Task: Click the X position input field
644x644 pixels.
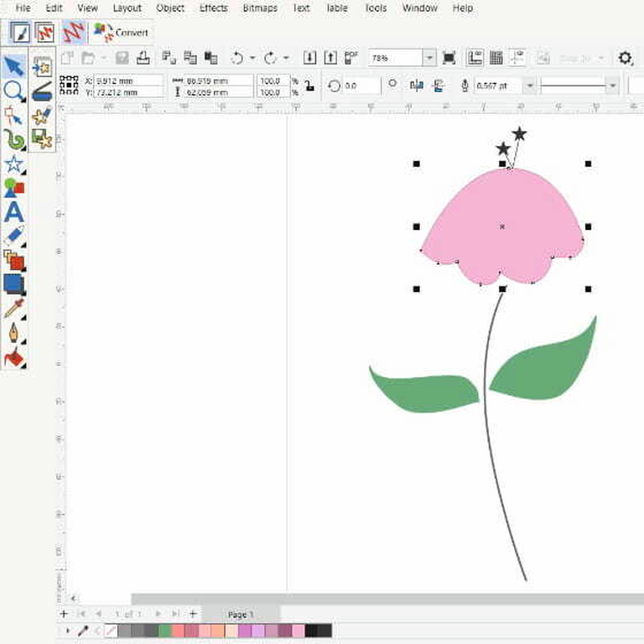Action: click(126, 80)
